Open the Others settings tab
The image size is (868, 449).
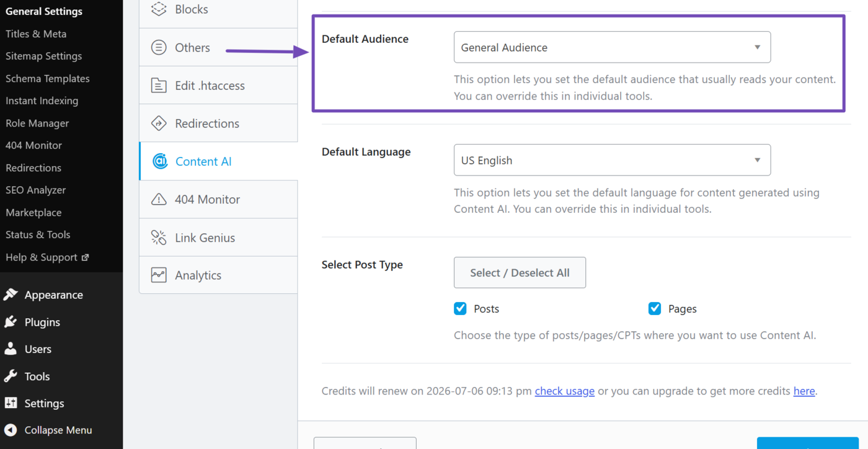click(x=218, y=47)
